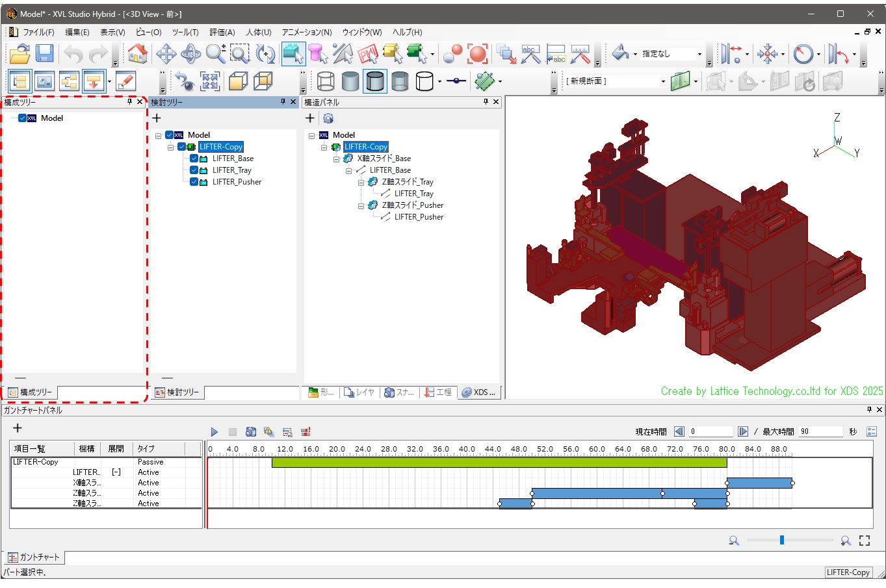
Task: Click the fit-all view icon
Action: click(x=210, y=81)
